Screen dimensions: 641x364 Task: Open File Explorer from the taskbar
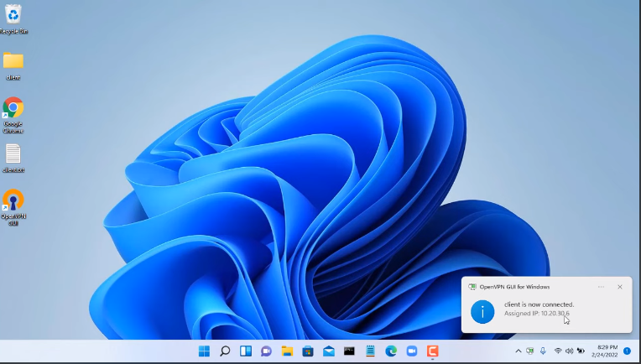point(287,351)
